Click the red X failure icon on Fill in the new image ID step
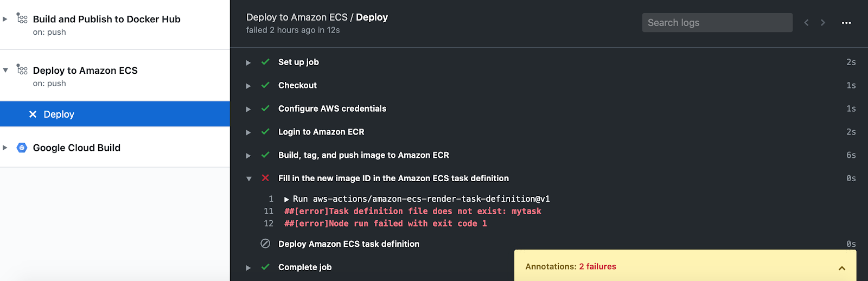Screen dimensions: 868x281 coord(265,178)
